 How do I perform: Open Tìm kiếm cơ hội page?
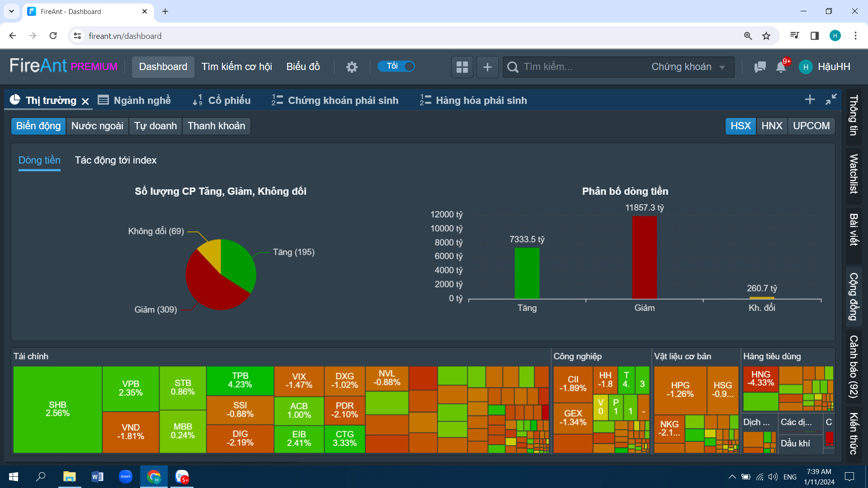click(x=236, y=67)
